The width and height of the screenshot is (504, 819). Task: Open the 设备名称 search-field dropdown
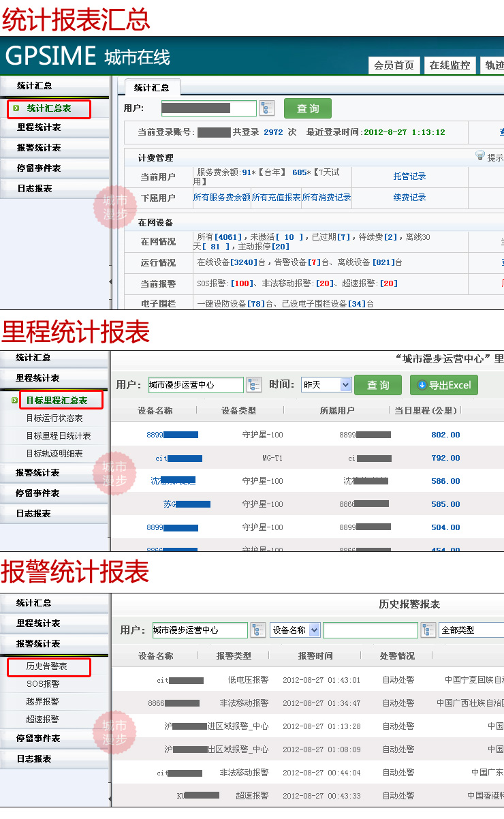(x=295, y=630)
